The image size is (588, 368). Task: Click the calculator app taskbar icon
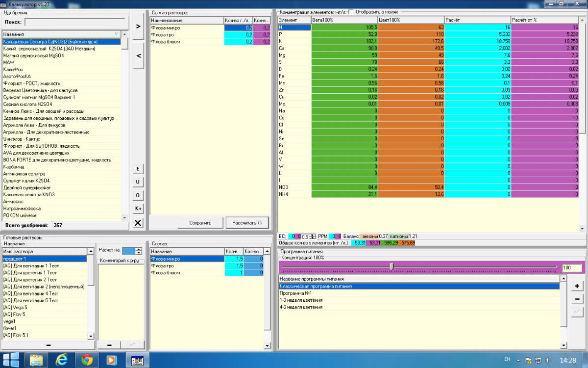tap(138, 360)
